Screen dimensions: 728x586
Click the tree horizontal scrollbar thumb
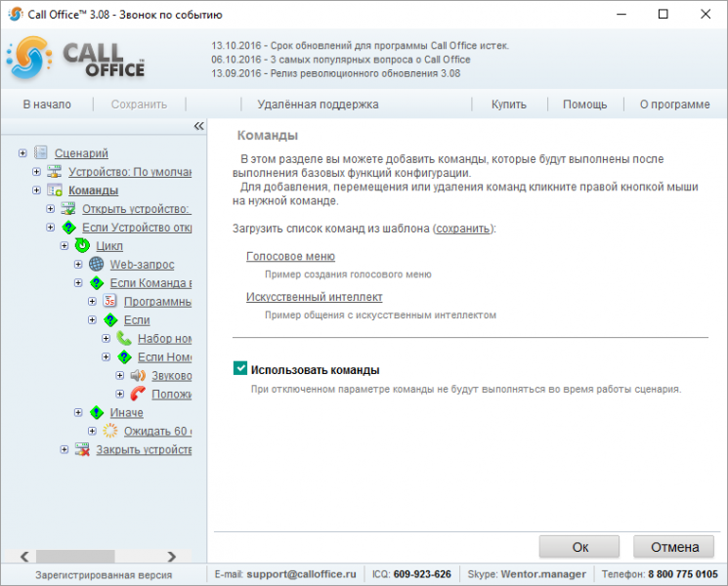coord(75,556)
